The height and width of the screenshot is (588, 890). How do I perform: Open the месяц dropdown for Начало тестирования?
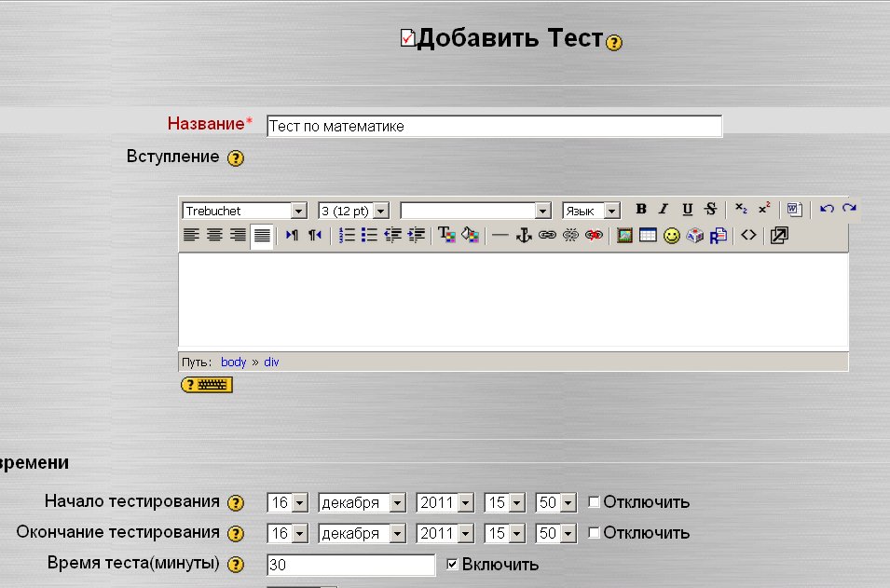361,501
